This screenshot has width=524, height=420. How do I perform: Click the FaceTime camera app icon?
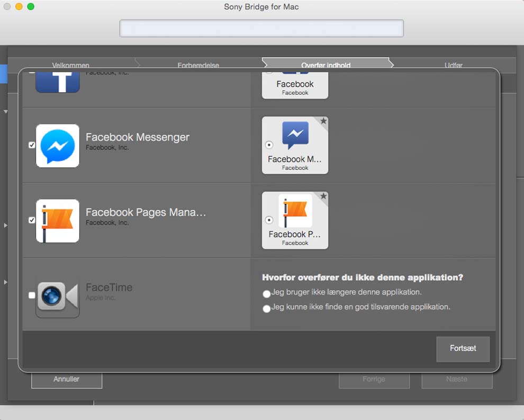coord(58,296)
